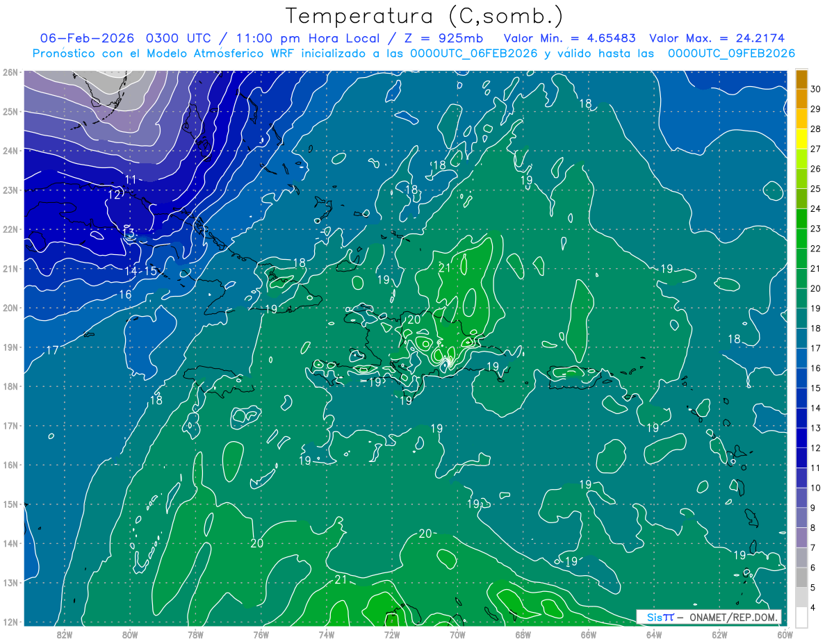
Task: Click the '23N' latitude axis label
Action: tap(10, 190)
